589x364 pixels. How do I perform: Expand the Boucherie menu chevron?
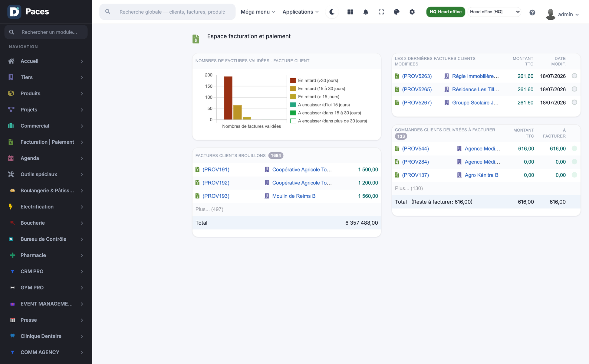(x=82, y=223)
